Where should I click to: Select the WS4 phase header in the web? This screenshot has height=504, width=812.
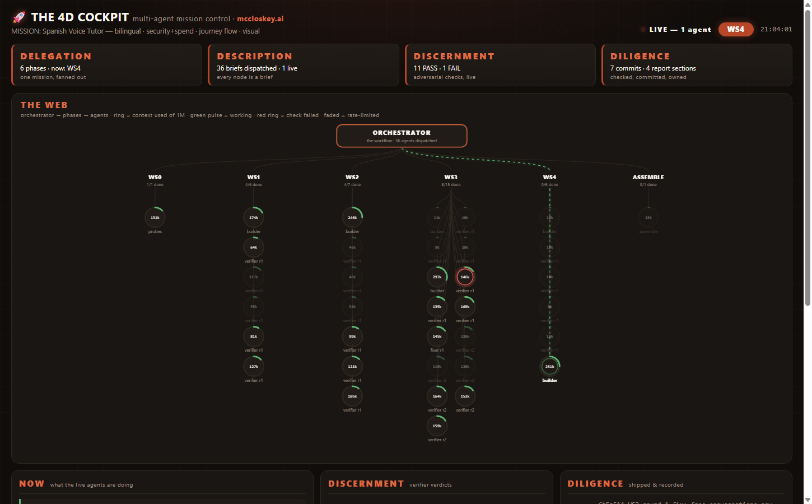click(x=550, y=177)
